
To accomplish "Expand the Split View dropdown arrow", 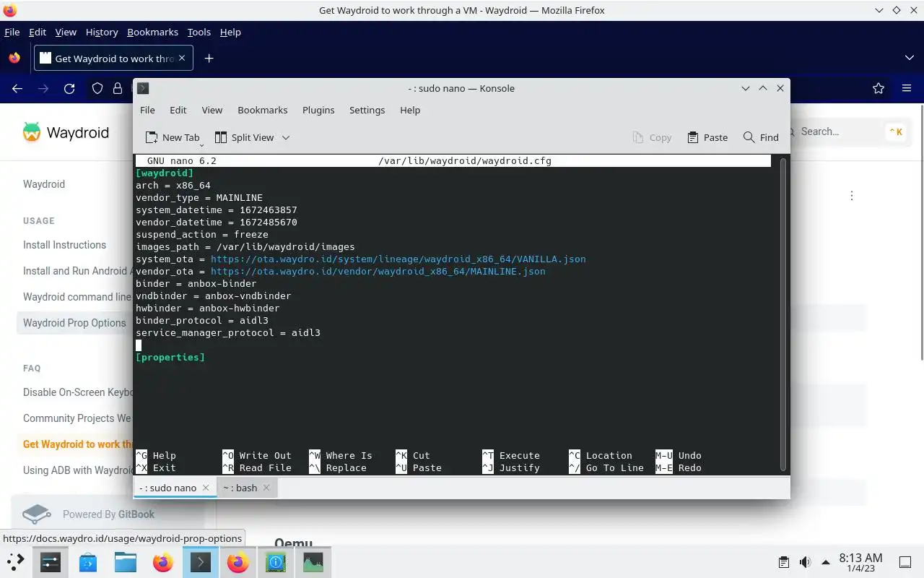I will [x=286, y=137].
